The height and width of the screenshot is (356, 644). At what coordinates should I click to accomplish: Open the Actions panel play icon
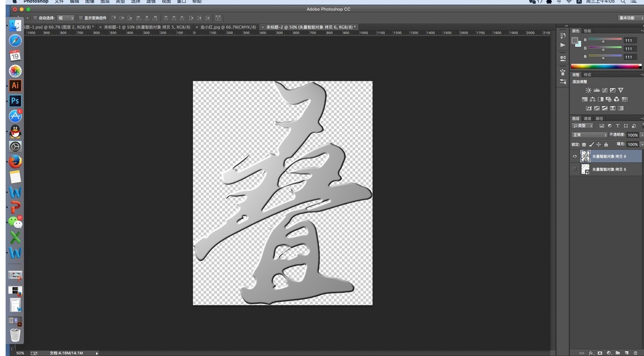pyautogui.click(x=563, y=45)
